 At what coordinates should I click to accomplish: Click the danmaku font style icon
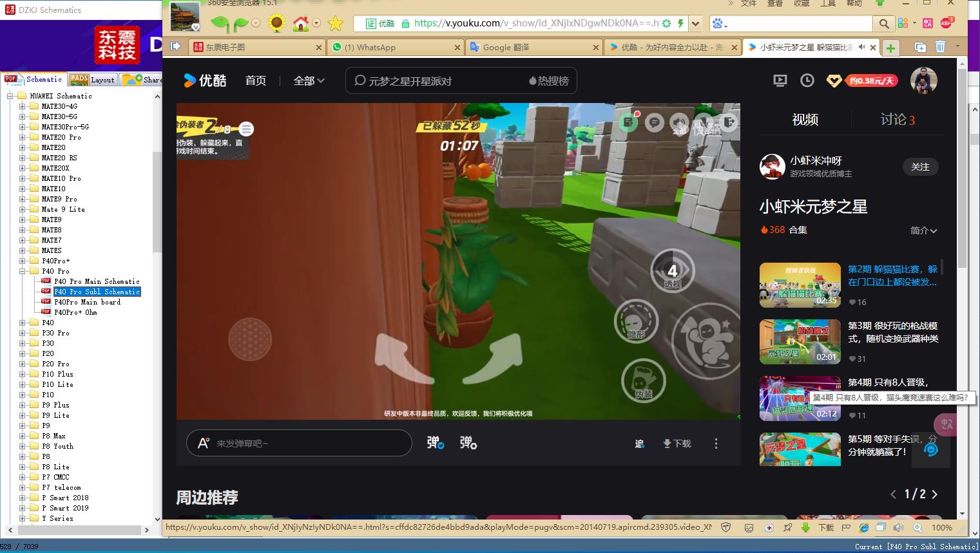[204, 443]
